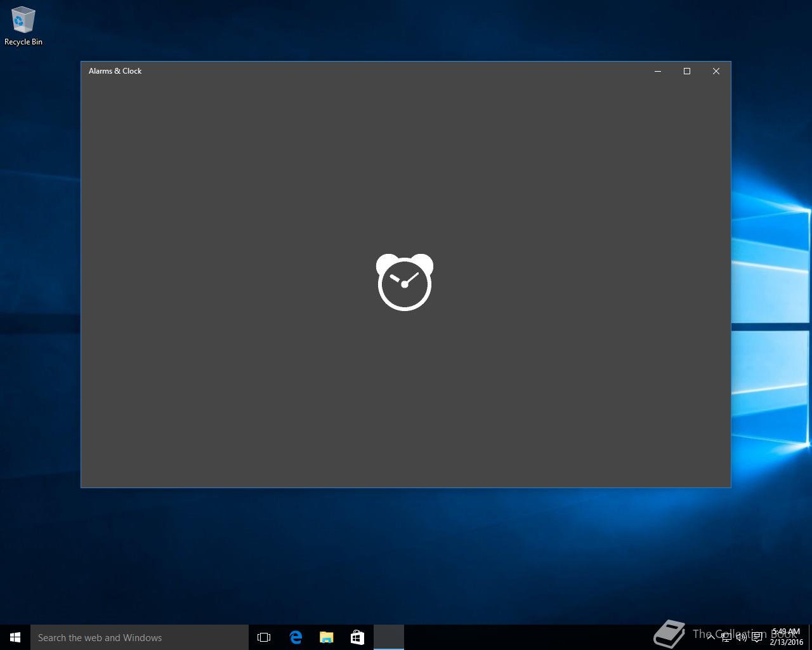The height and width of the screenshot is (650, 812).
Task: Open File Explorer from the taskbar
Action: tap(327, 637)
